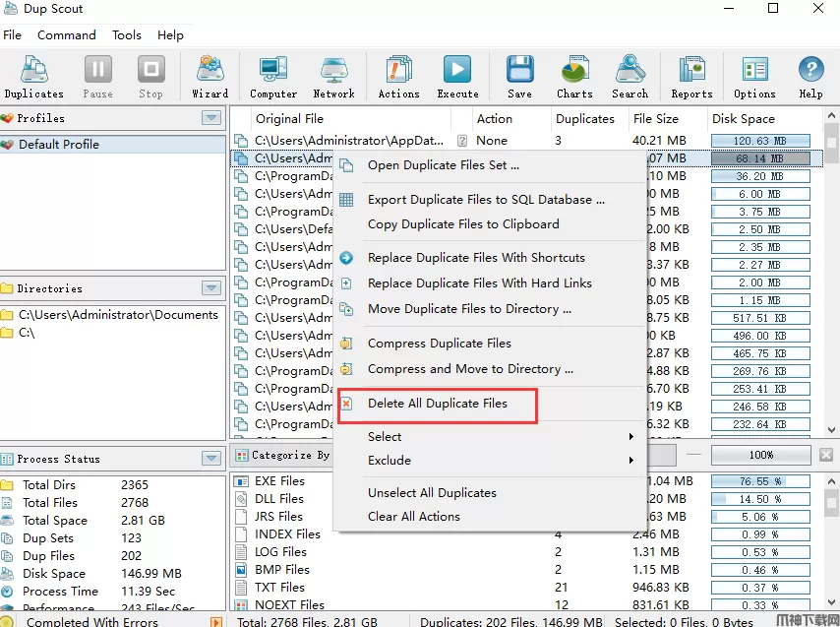Click the Computer toolbar icon

click(273, 77)
